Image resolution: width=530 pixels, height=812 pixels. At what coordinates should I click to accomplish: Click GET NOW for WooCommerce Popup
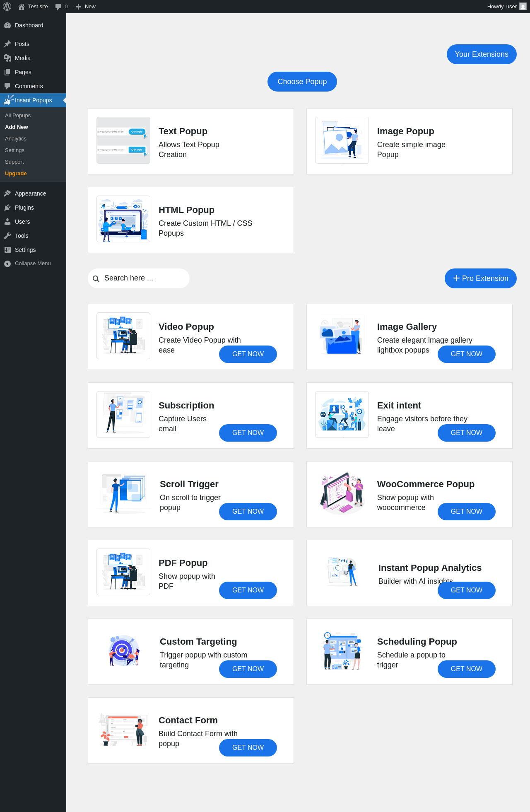pyautogui.click(x=467, y=512)
